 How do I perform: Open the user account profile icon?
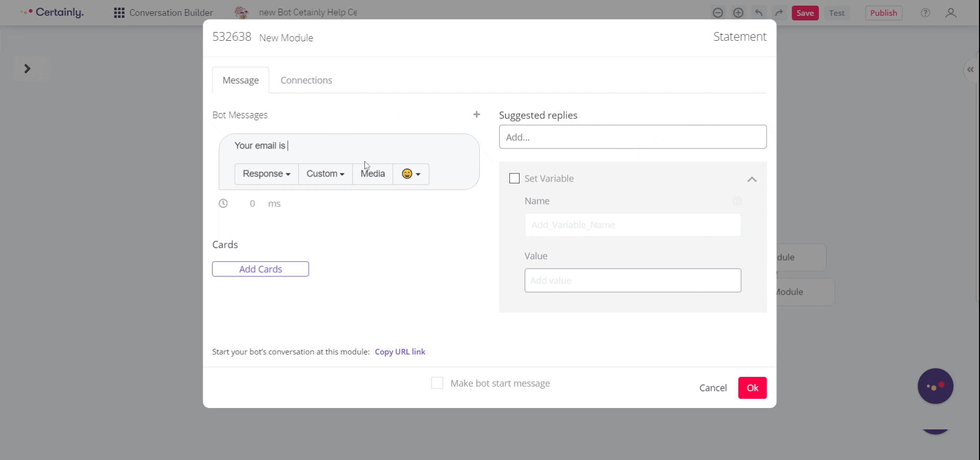[950, 13]
